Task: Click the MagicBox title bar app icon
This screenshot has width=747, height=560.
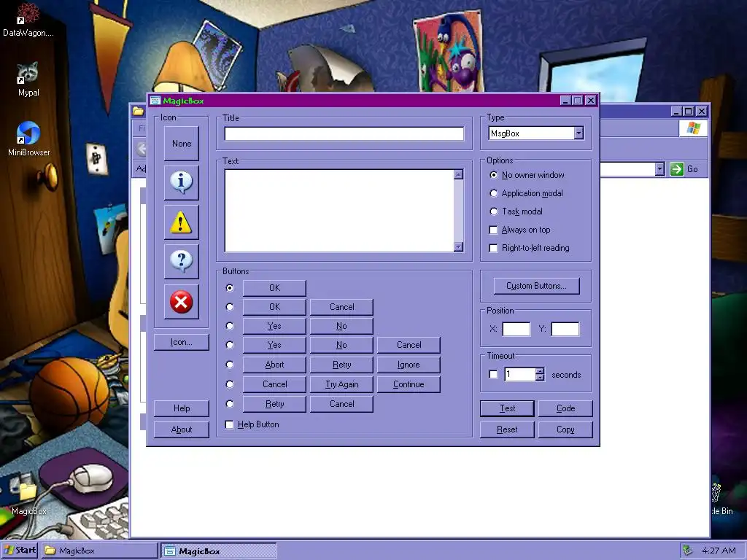Action: coord(155,101)
